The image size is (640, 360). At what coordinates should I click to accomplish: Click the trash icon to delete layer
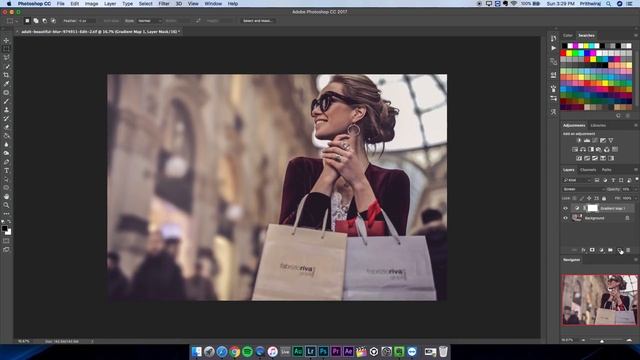628,250
